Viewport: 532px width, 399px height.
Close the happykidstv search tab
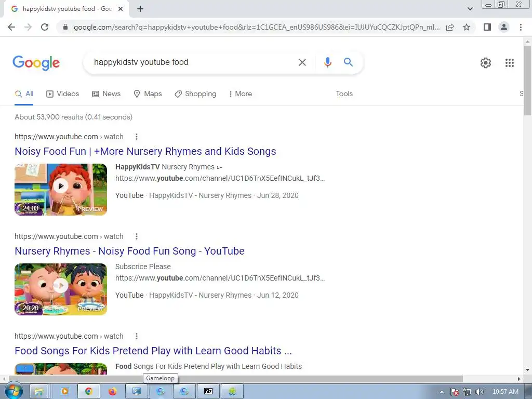pyautogui.click(x=121, y=9)
